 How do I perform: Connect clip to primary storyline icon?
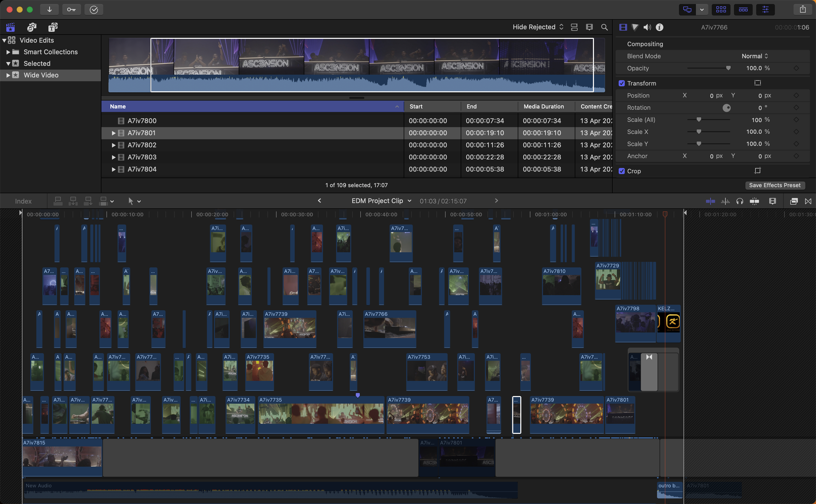coord(58,201)
